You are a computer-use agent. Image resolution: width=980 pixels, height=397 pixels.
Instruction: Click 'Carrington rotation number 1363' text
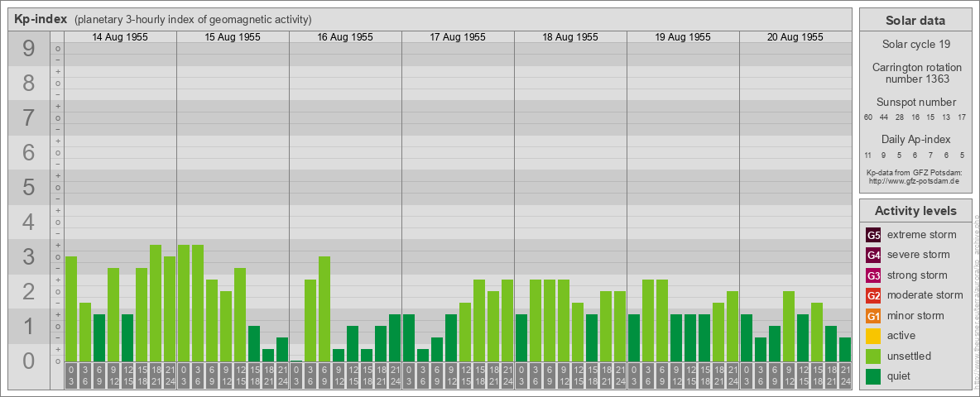click(x=915, y=73)
